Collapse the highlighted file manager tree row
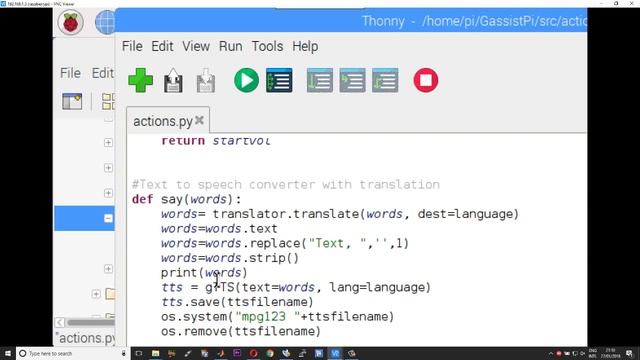Screen dimensions: 640x360 tap(108, 218)
